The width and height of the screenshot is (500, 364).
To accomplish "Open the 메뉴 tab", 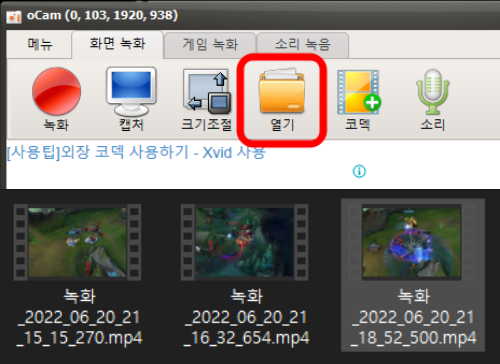I will (x=40, y=44).
